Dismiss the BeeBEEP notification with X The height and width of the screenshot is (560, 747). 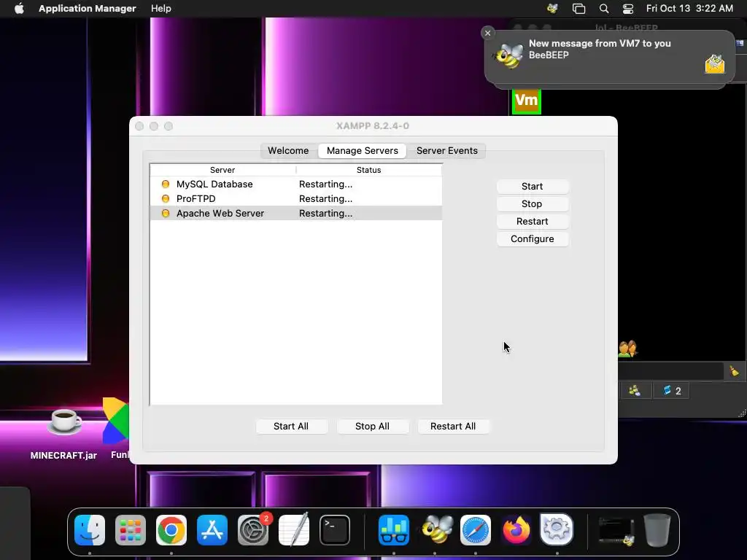tap(487, 33)
